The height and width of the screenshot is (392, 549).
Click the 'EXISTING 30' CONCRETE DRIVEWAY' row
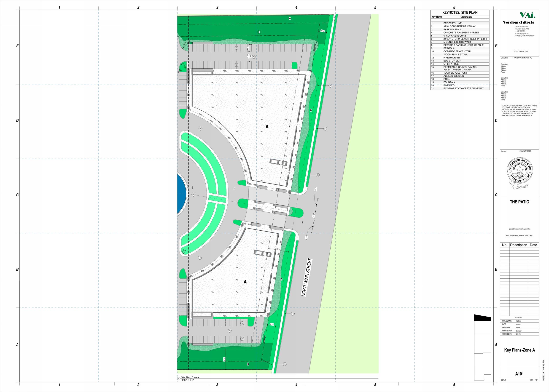tap(460, 88)
